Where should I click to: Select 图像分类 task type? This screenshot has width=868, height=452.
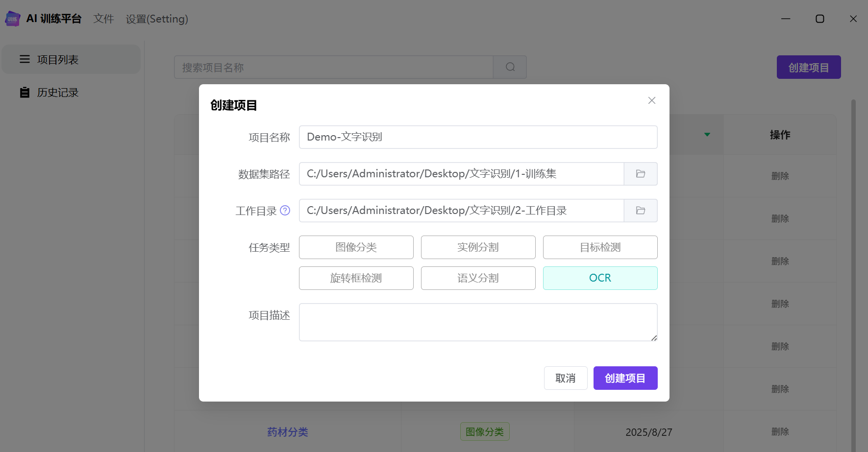point(356,247)
